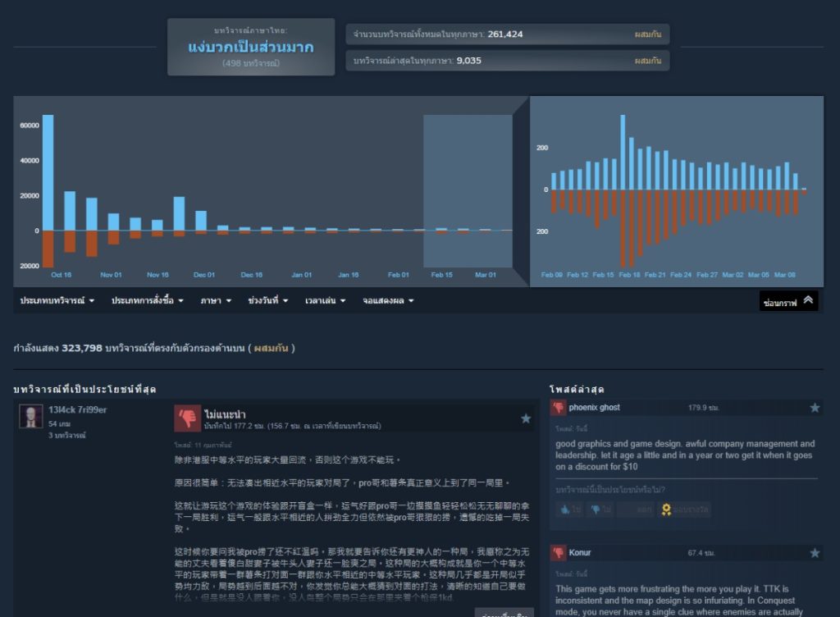
Task: Click the reviewer's avatar thumbnail
Action: [x=31, y=416]
